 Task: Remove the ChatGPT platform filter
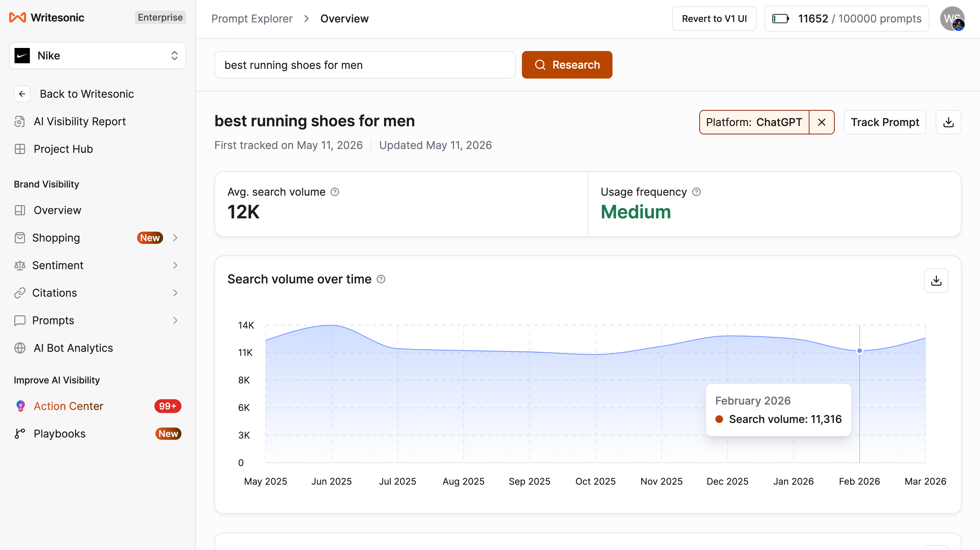(x=822, y=122)
